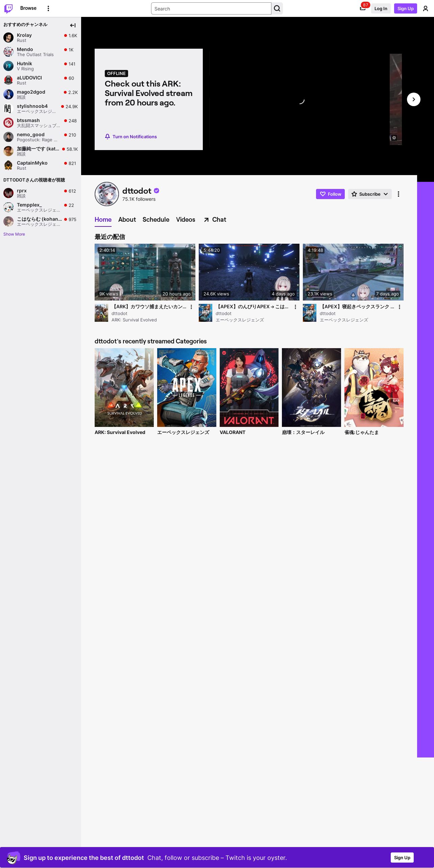The width and height of the screenshot is (434, 868).
Task: Click Hutnik's channel avatar
Action: click(x=8, y=66)
